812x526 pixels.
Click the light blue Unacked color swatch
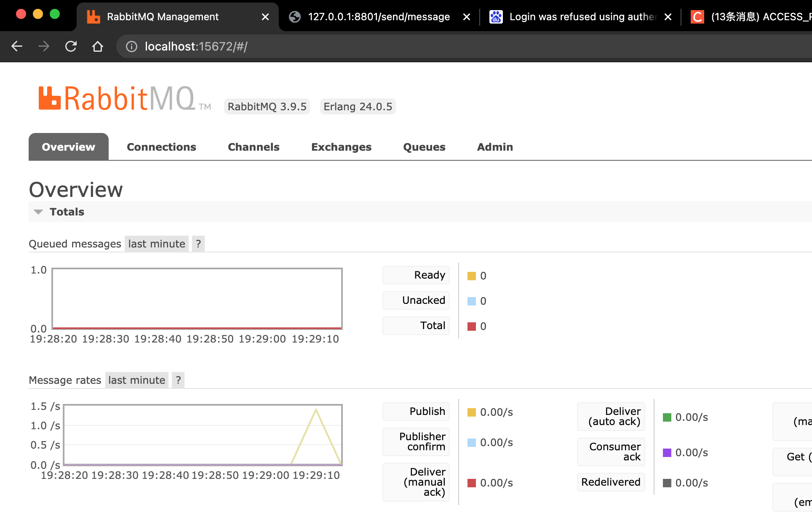[472, 301]
